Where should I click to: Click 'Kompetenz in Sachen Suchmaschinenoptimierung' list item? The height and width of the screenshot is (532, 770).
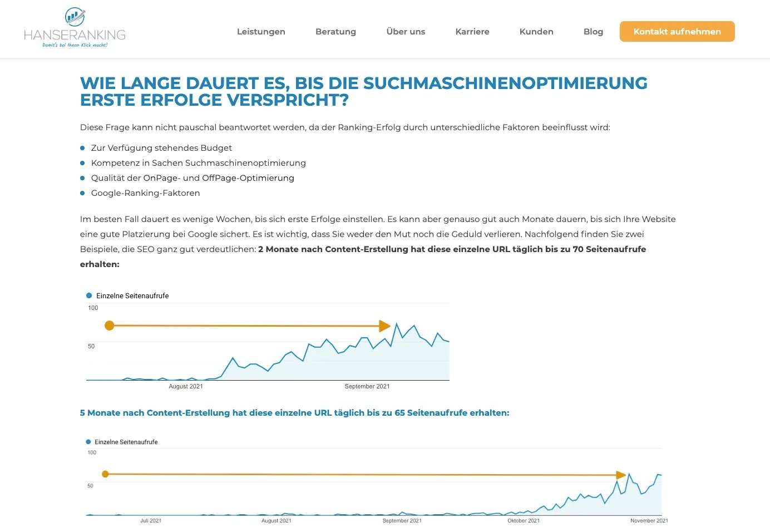[199, 163]
